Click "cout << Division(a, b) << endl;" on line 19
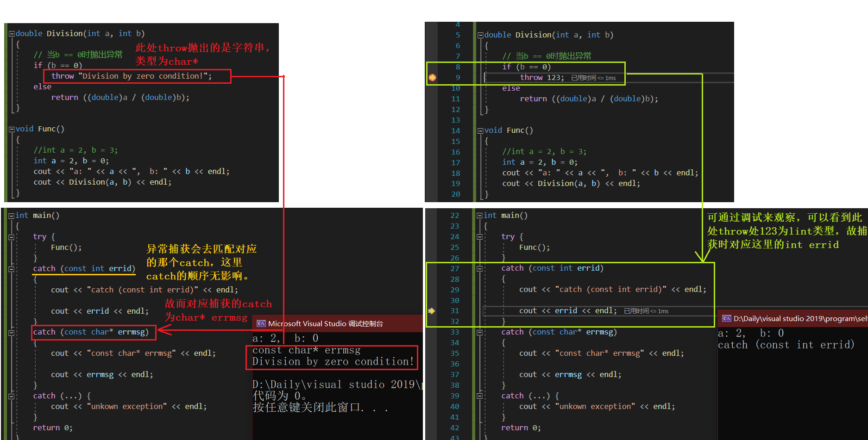Image resolution: width=868 pixels, height=440 pixels. [x=571, y=183]
